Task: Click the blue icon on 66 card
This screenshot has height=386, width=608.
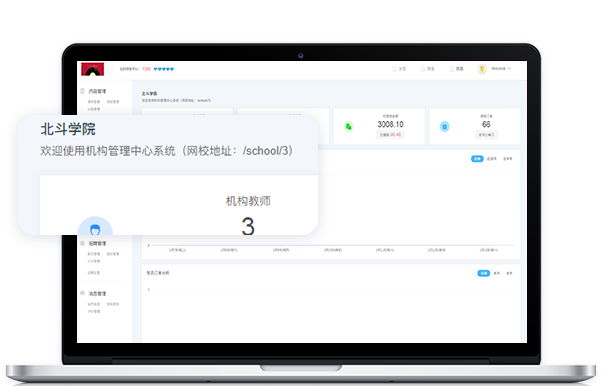Action: click(445, 126)
